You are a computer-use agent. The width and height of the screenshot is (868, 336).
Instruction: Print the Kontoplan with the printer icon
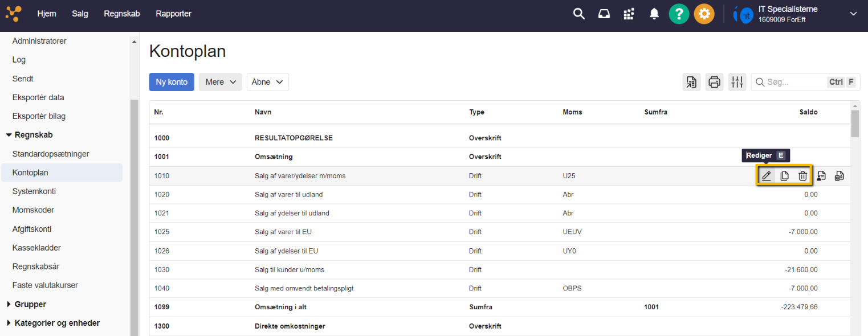(x=714, y=82)
